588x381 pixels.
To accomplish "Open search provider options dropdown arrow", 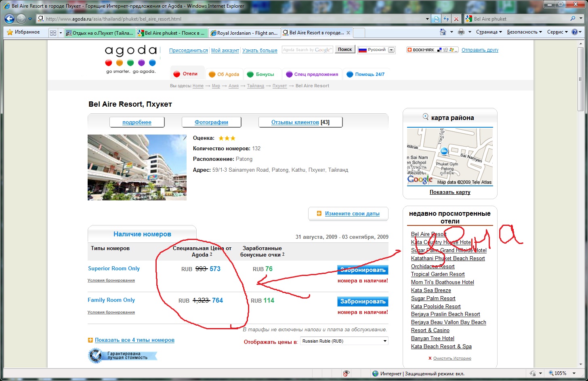I will [x=580, y=19].
